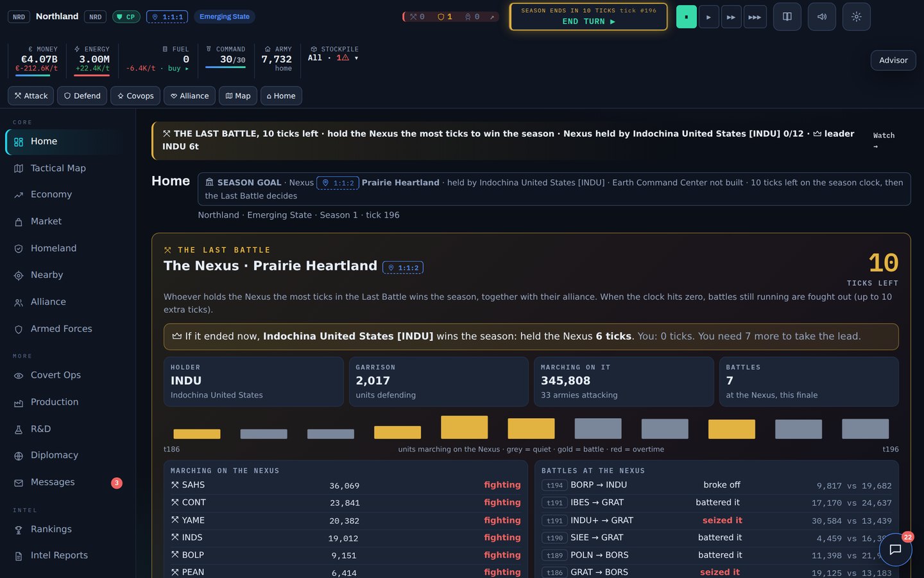The image size is (924, 578).
Task: Start normal speed playback
Action: click(x=708, y=17)
